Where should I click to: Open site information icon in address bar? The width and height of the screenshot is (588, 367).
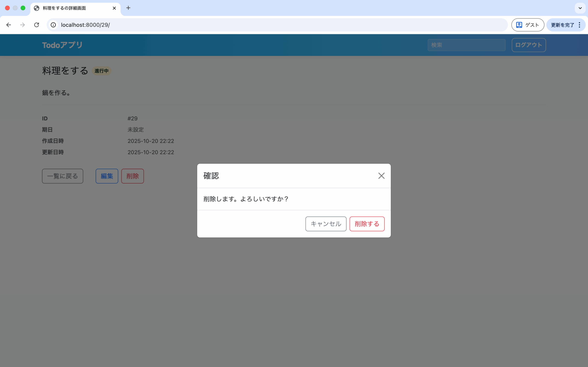53,25
